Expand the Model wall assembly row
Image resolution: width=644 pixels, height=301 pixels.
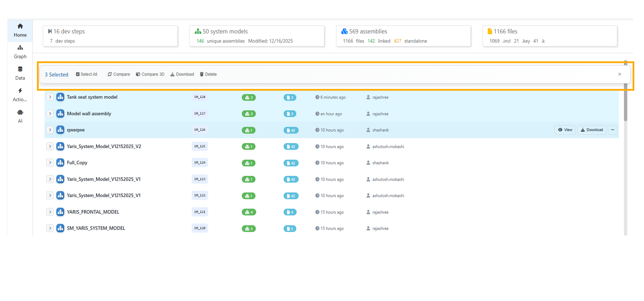pos(50,114)
